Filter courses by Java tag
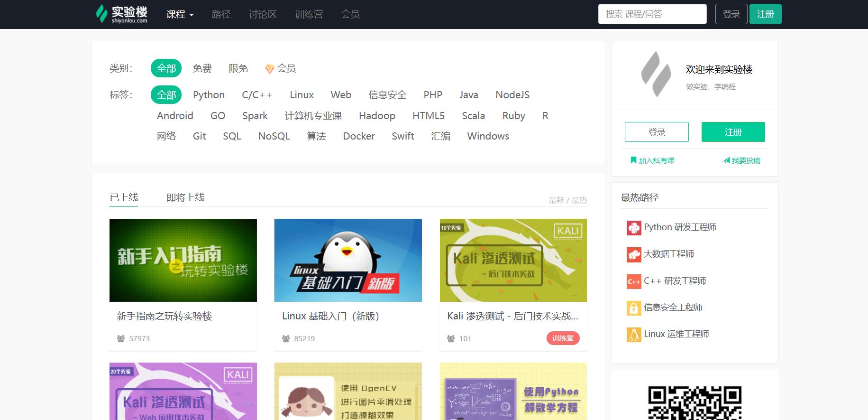Screen dimensions: 868x420 tap(468, 95)
